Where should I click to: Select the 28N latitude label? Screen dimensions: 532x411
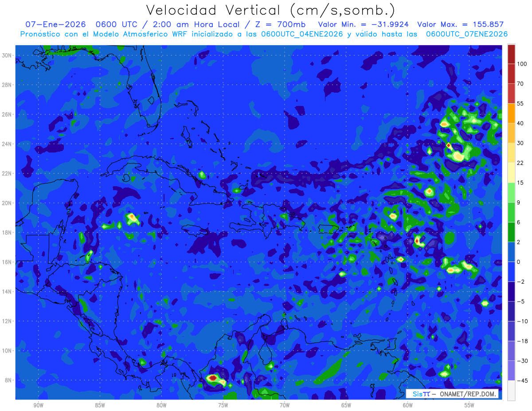pos(8,85)
